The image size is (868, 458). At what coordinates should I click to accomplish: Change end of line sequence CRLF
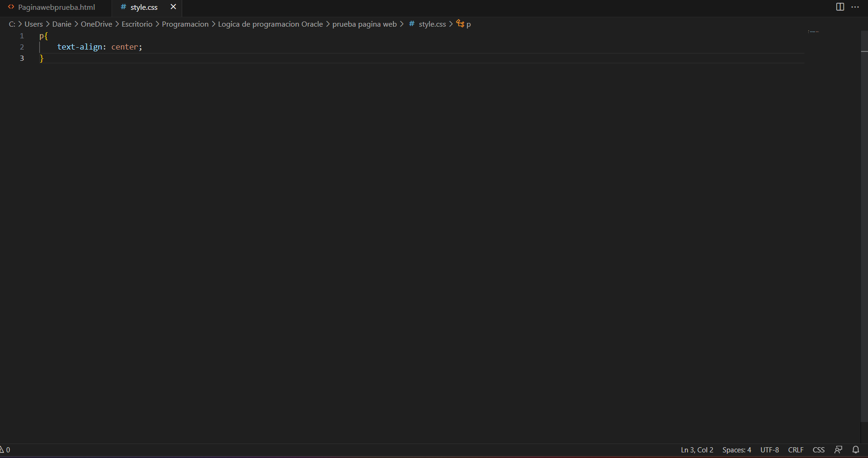(796, 450)
